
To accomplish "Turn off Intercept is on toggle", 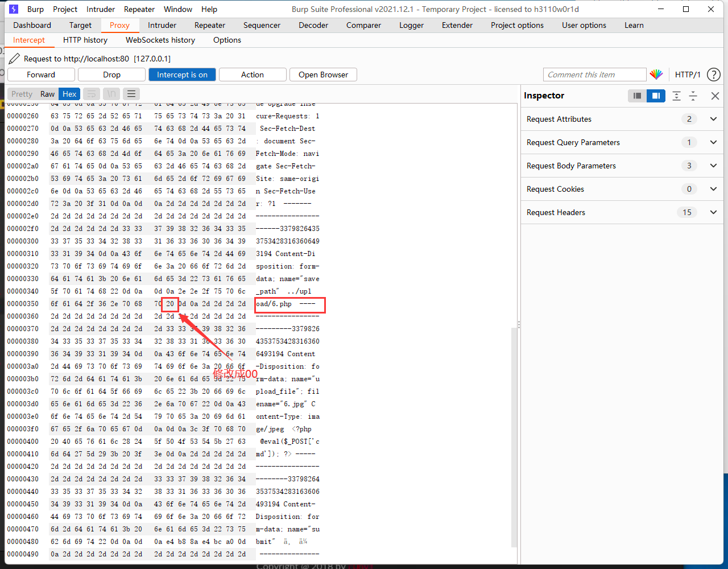I will click(x=182, y=75).
